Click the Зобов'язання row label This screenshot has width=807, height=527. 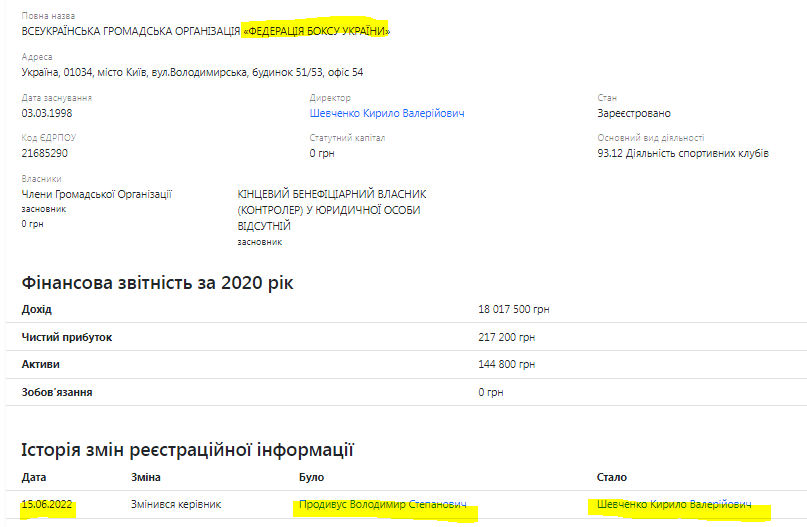pyautogui.click(x=57, y=392)
